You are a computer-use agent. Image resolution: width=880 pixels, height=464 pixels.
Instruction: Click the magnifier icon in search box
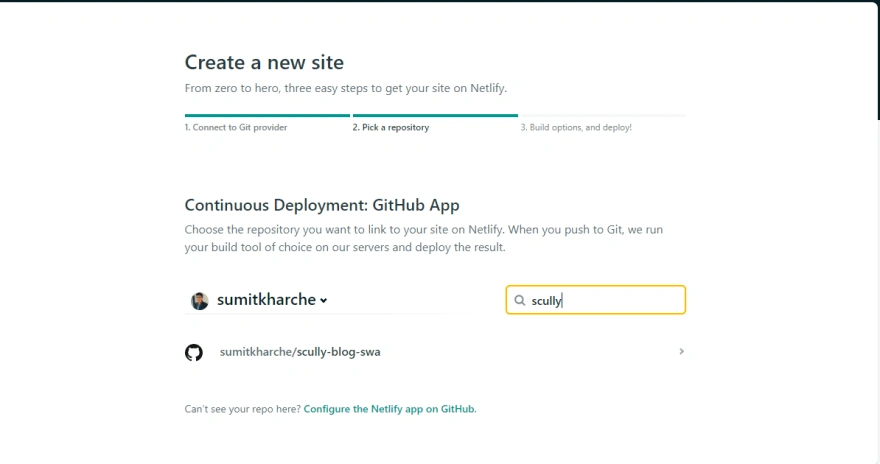(x=520, y=300)
